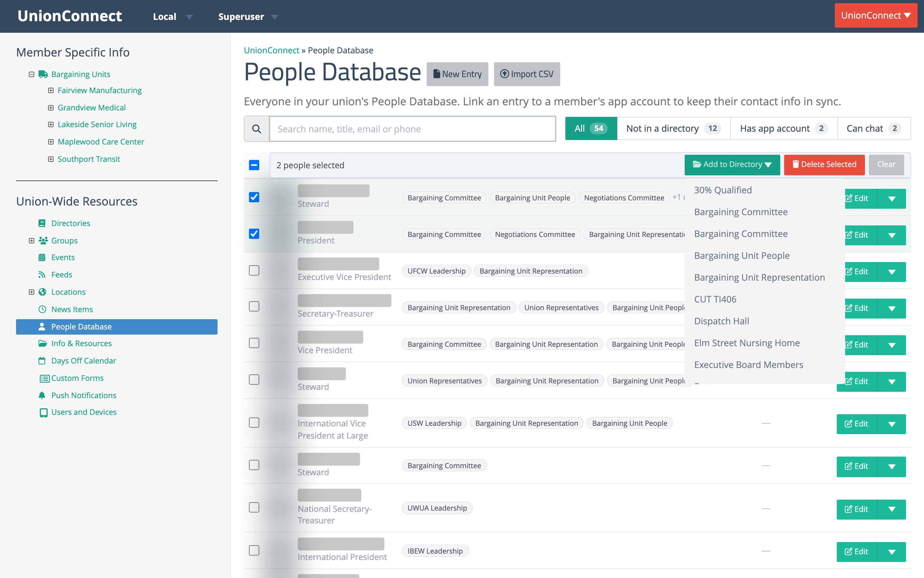Uncheck the first Steward row checkbox
The height and width of the screenshot is (578, 924).
coord(254,197)
